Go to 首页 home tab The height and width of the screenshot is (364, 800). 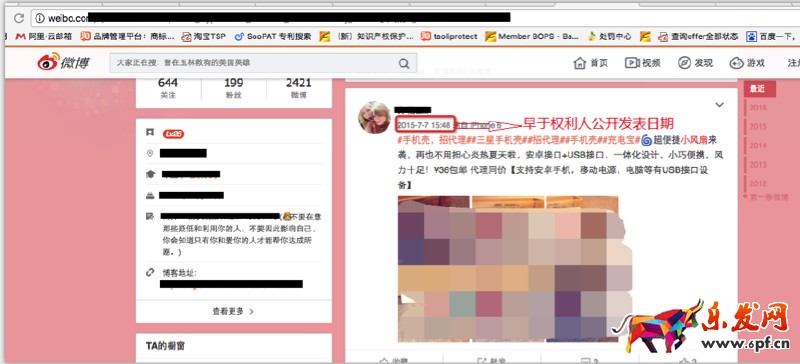point(590,63)
